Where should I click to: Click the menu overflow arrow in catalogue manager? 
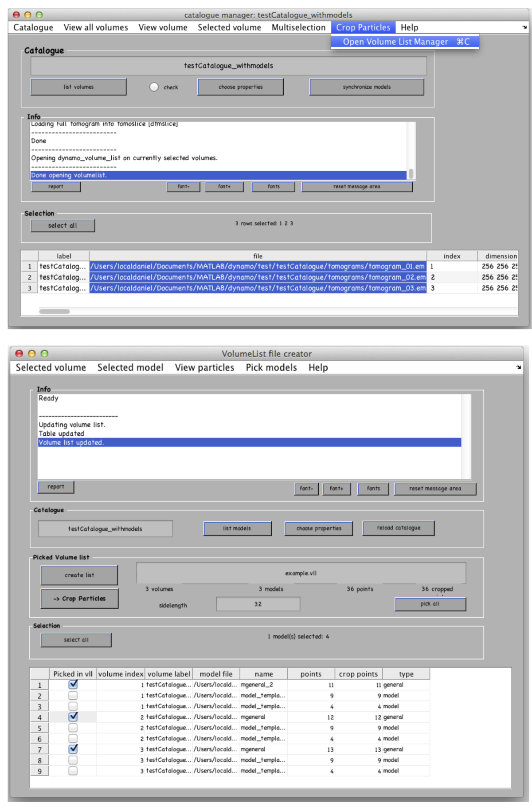point(524,28)
